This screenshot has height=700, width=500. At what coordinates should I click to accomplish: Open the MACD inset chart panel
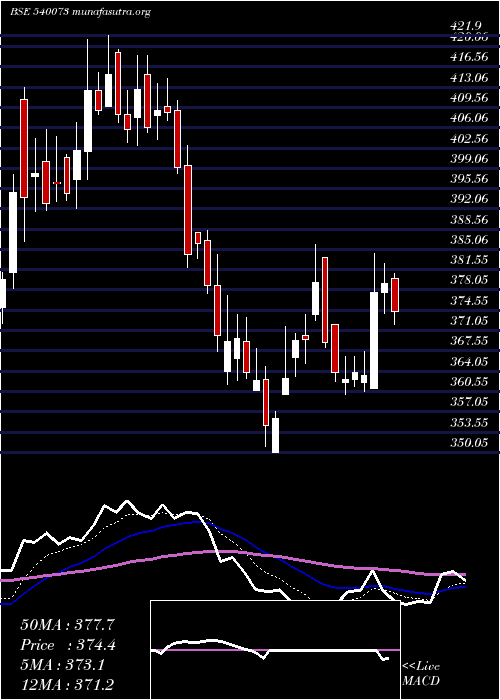[275, 650]
